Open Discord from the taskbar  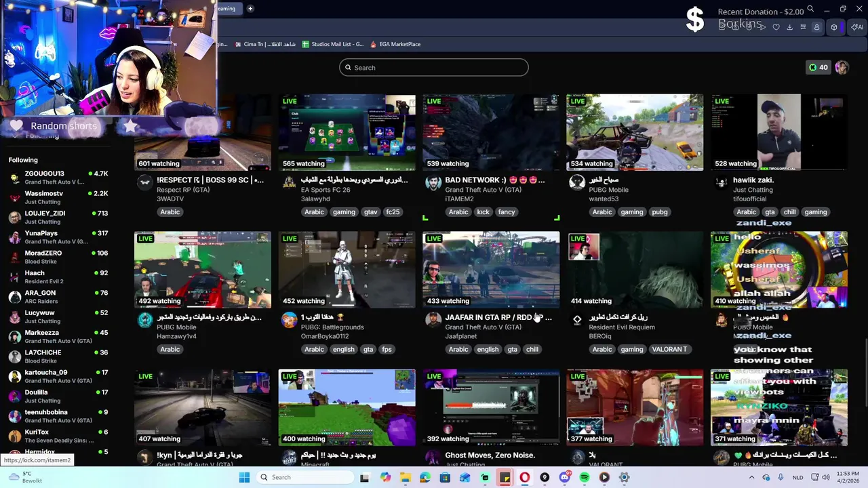click(x=564, y=477)
